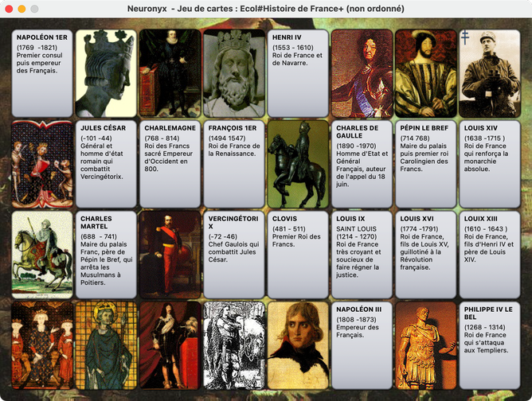Click the Louis XIV text card
This screenshot has width=532, height=401.
tap(490, 164)
